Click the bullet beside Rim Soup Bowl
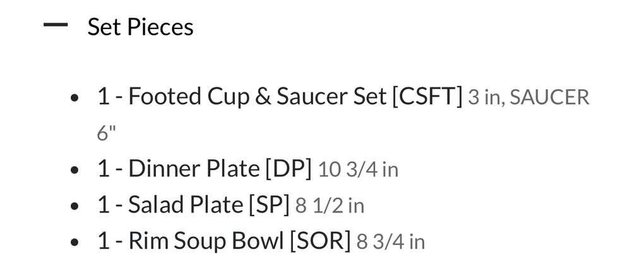Screen dimensions: 644x277 tap(75, 243)
